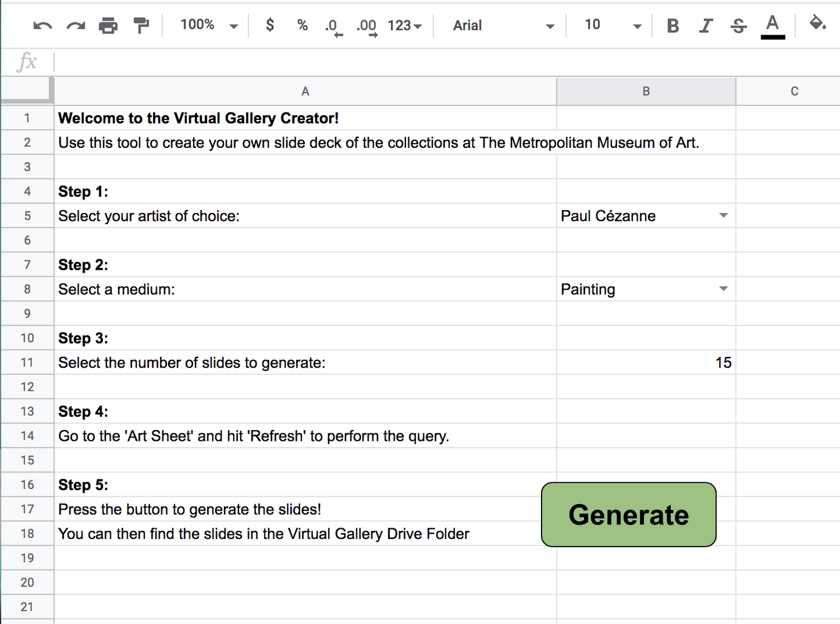The height and width of the screenshot is (624, 840).
Task: Print the spreadsheet
Action: pos(108,25)
